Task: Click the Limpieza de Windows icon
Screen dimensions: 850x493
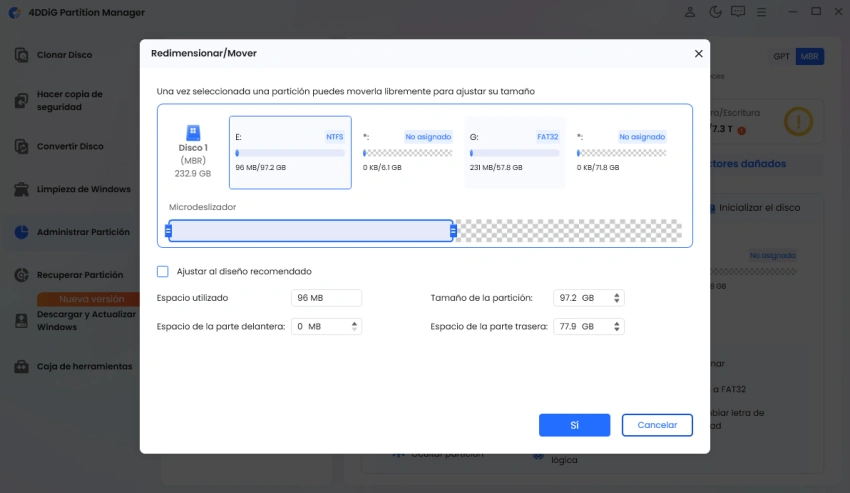Action: (21, 189)
